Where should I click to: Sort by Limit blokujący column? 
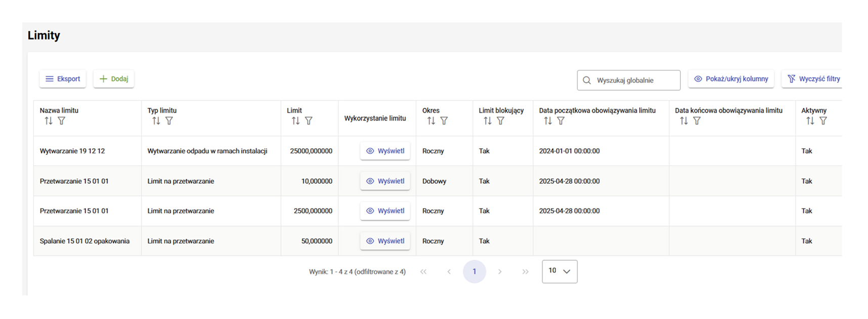(x=488, y=121)
